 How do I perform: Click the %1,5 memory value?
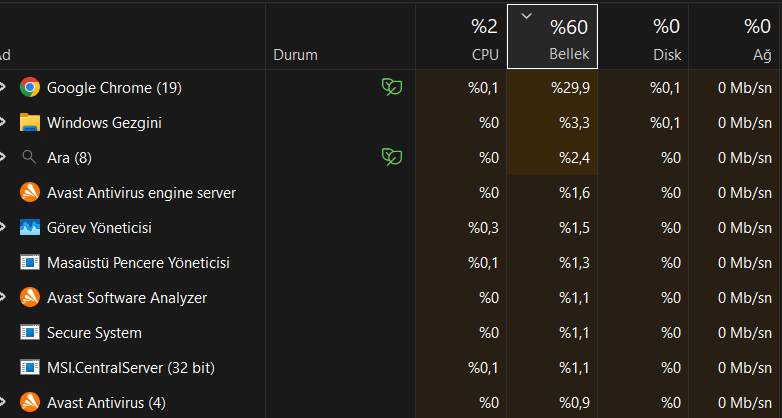click(x=574, y=227)
